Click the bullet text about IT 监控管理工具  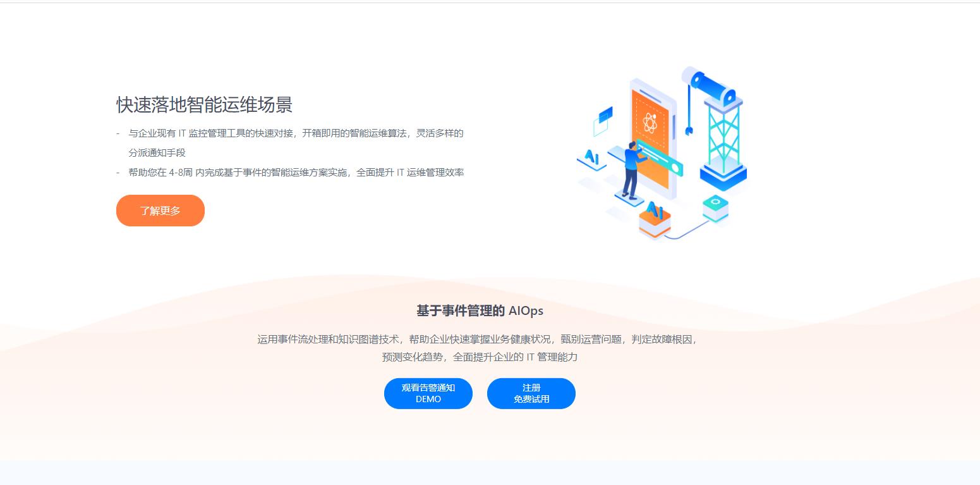[296, 133]
